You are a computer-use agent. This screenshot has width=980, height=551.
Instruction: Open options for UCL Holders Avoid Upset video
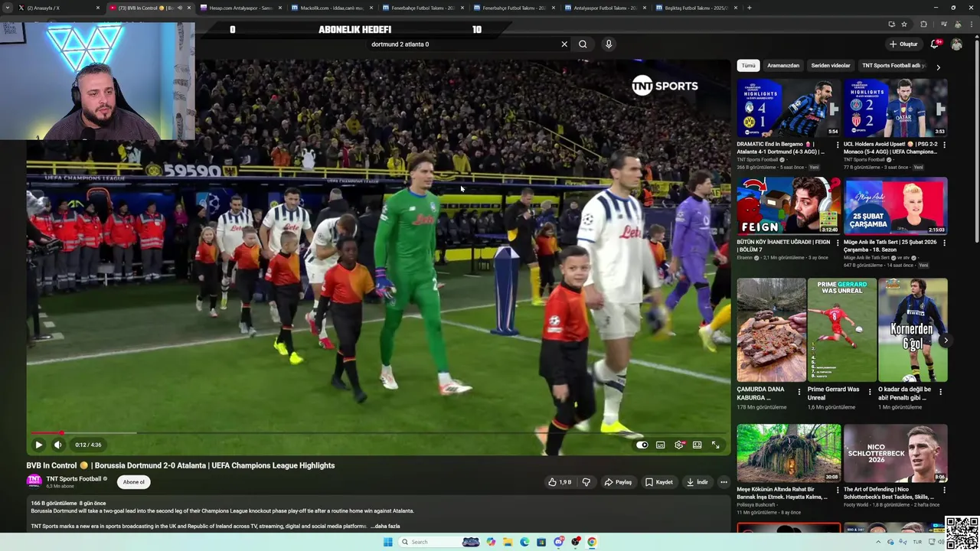[944, 145]
